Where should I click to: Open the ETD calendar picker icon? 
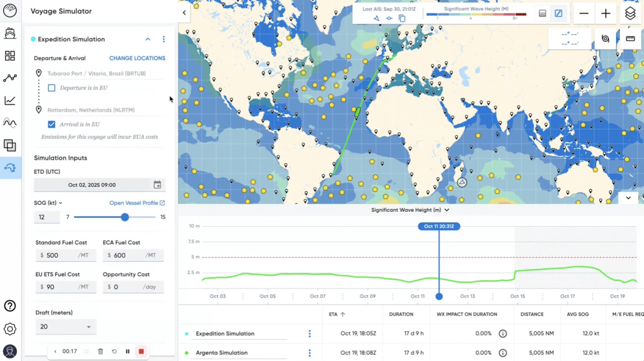click(x=157, y=185)
